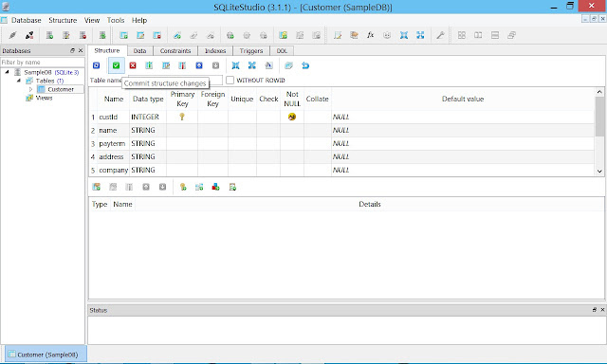Image resolution: width=607 pixels, height=364 pixels.
Task: Click the Refresh database schema icon
Action: click(102, 35)
